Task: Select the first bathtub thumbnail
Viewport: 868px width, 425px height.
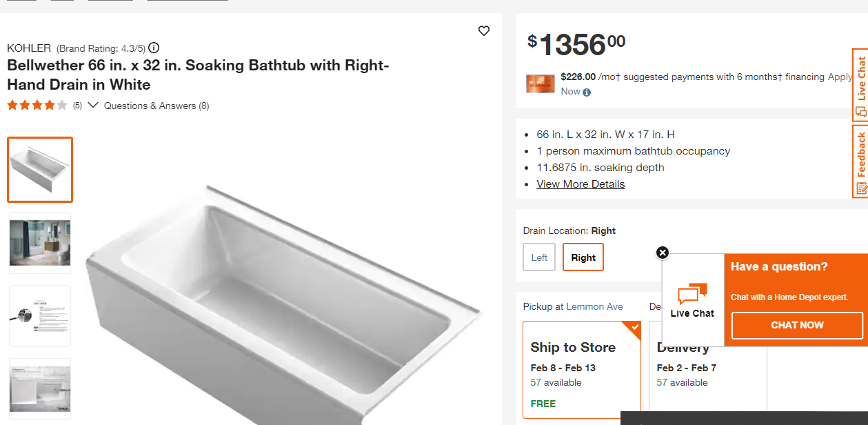Action: [40, 170]
